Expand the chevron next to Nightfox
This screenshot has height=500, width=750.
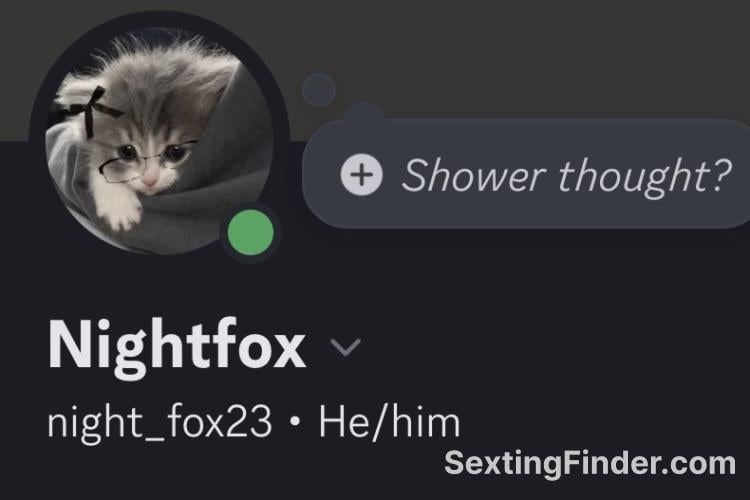(x=345, y=347)
